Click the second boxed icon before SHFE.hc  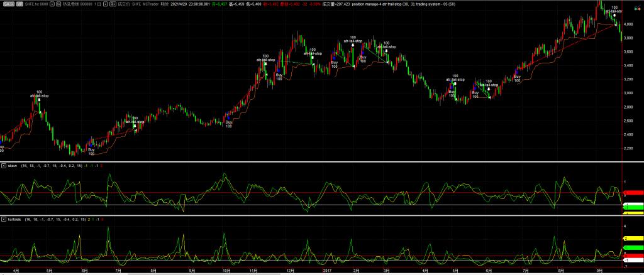pyautogui.click(x=19, y=4)
